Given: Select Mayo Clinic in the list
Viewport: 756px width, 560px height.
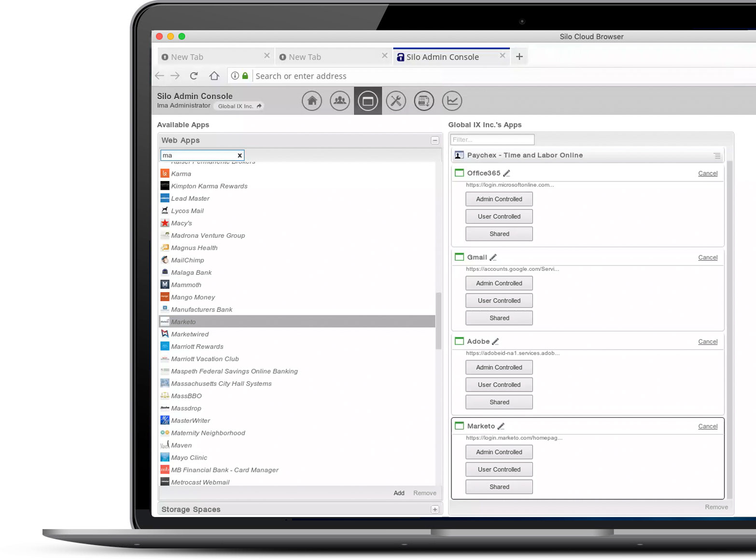Looking at the screenshot, I should click(x=297, y=458).
